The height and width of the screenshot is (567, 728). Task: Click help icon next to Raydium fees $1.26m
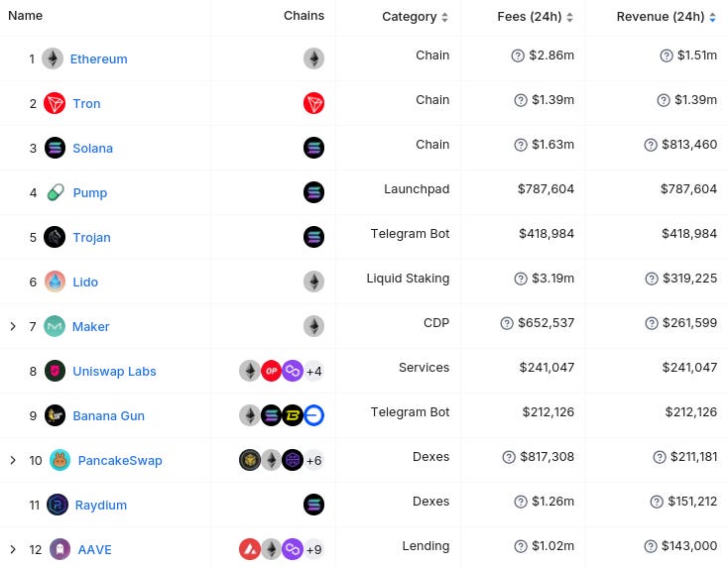coord(521,502)
